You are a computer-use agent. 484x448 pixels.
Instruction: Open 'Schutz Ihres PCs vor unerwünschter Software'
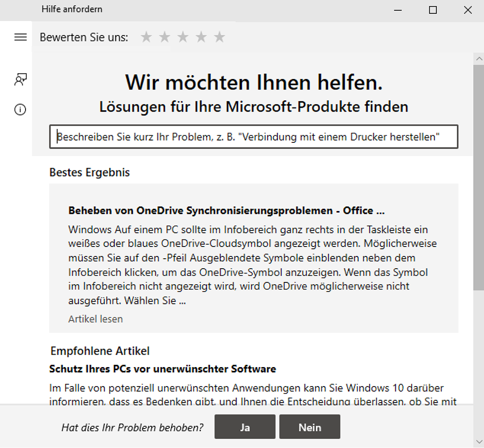click(x=163, y=369)
